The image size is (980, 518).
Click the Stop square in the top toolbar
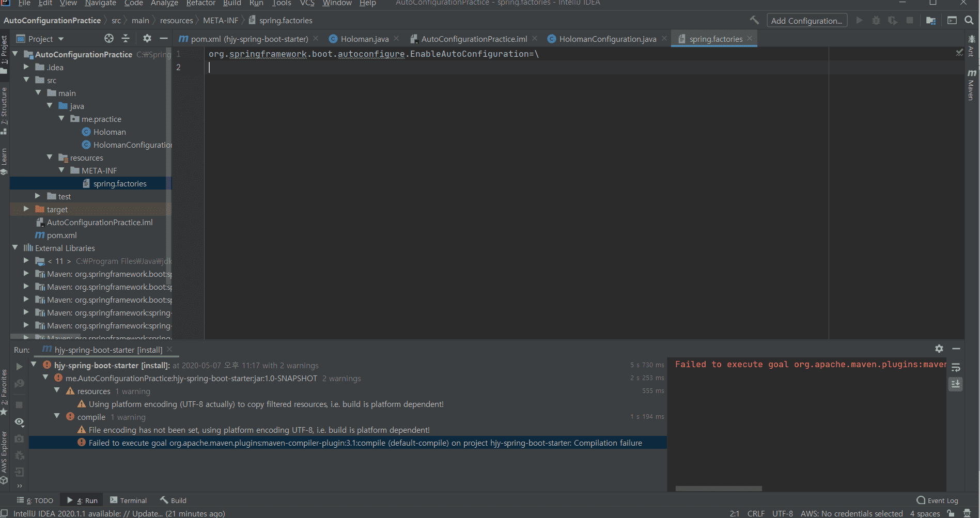click(x=910, y=20)
